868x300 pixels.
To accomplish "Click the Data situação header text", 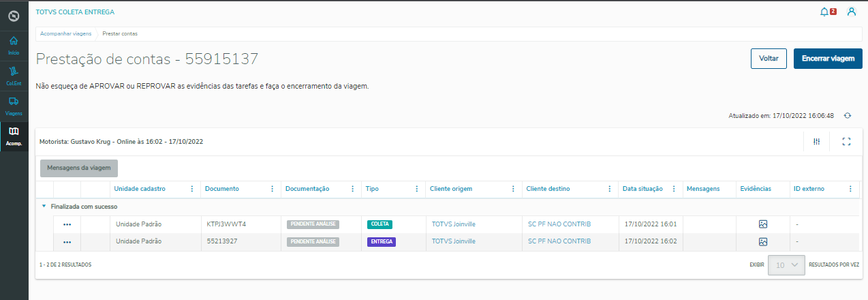I will tap(642, 189).
